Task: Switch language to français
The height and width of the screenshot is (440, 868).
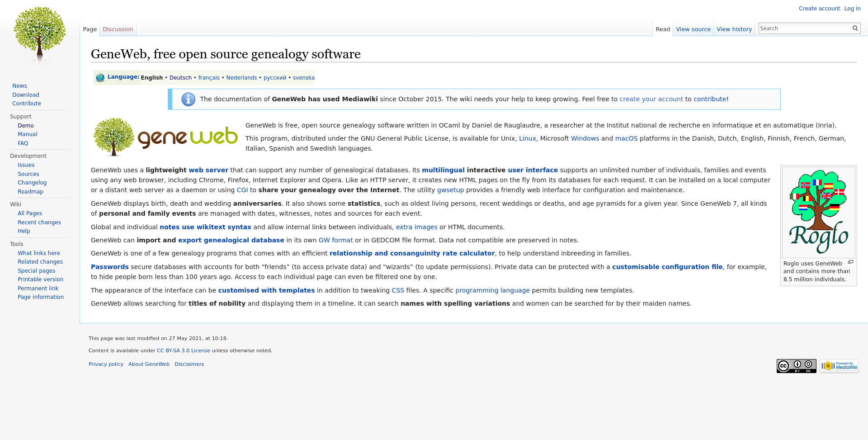Action: click(209, 78)
